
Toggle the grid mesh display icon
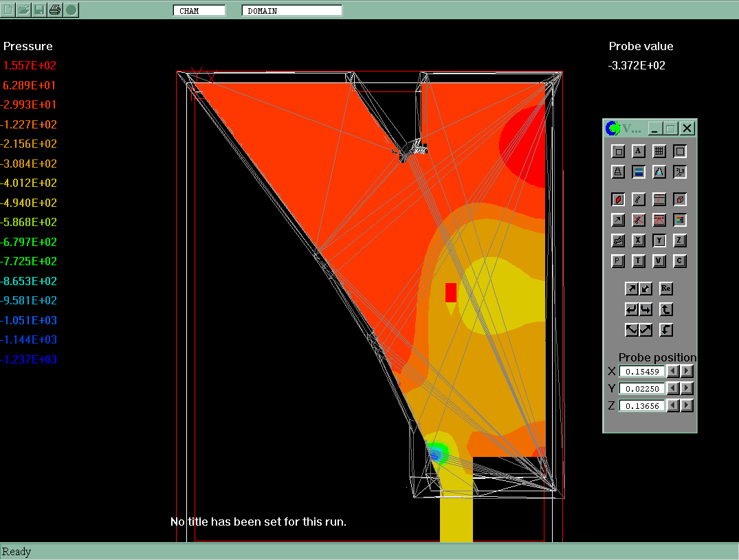(x=659, y=151)
